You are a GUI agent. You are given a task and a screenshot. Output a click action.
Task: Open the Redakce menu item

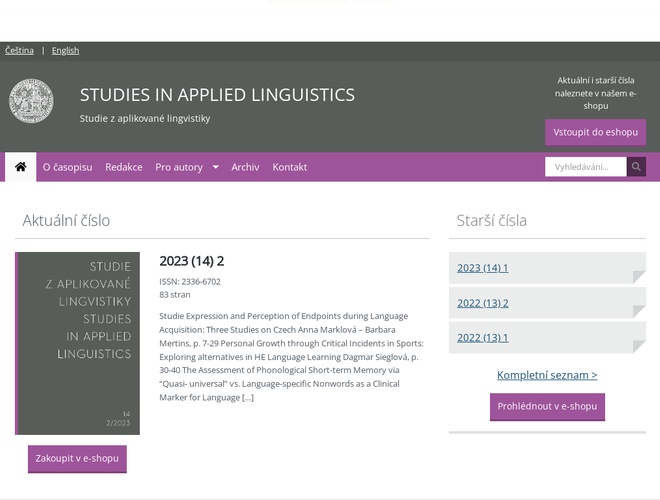[x=124, y=167]
